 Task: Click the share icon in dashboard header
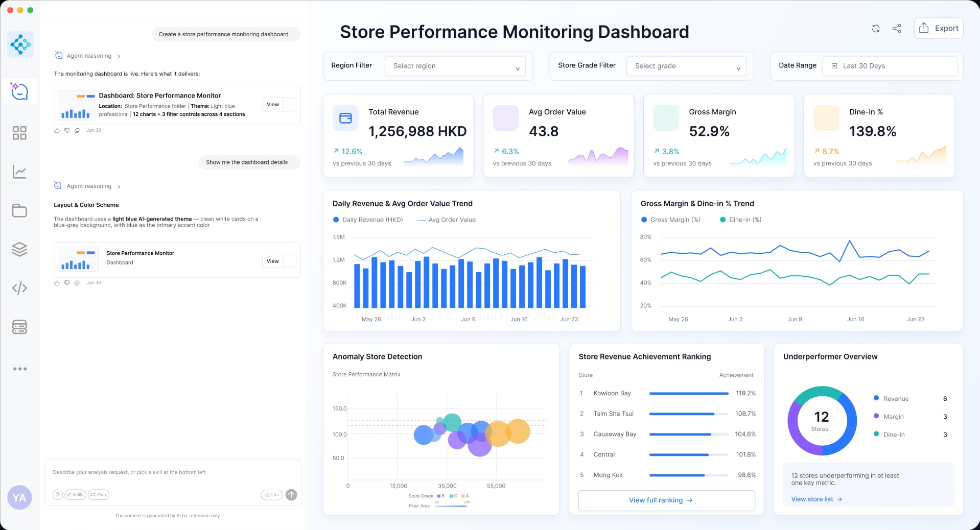coord(897,29)
